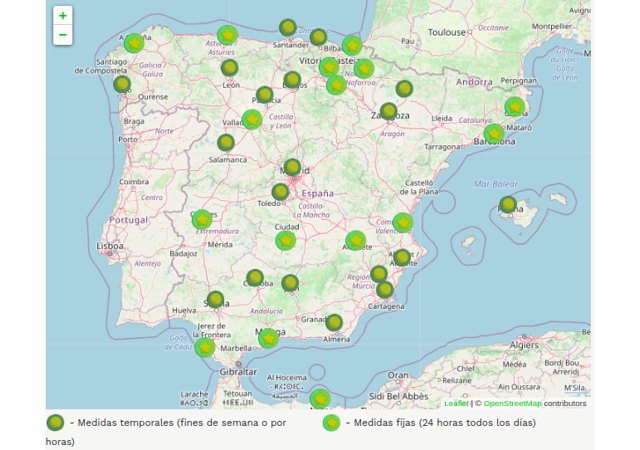Click the 'Coimbra' map label
Image resolution: width=640 pixels, height=450 pixels.
click(x=134, y=182)
